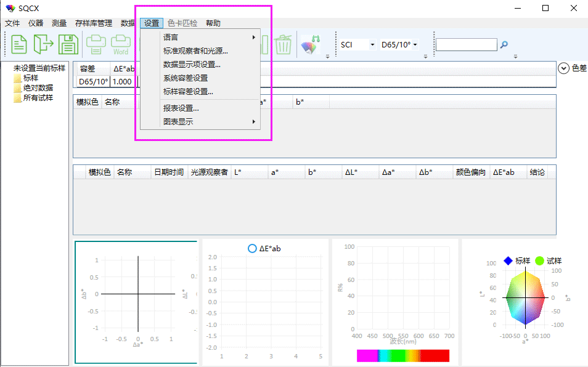Save current data with the save icon
Screen dimensions: 588x367
click(x=68, y=44)
